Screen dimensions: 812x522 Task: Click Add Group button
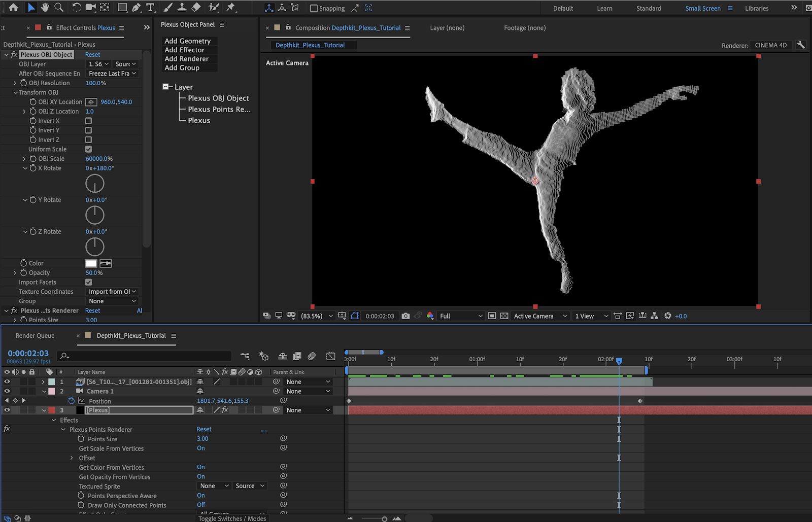tap(182, 67)
